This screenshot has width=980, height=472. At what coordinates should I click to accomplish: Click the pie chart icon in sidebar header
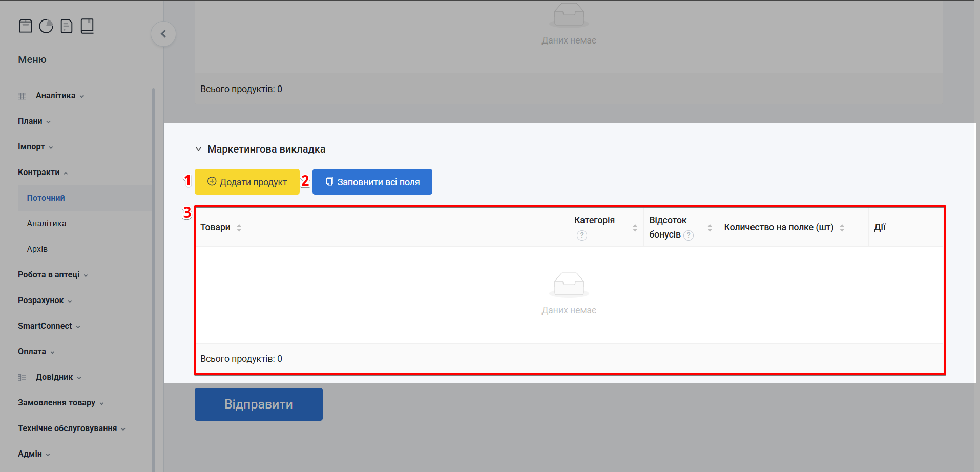point(46,26)
